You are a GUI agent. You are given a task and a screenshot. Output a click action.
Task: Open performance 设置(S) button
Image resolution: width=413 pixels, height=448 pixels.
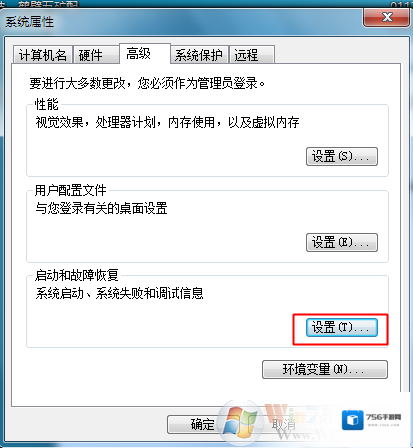click(342, 156)
